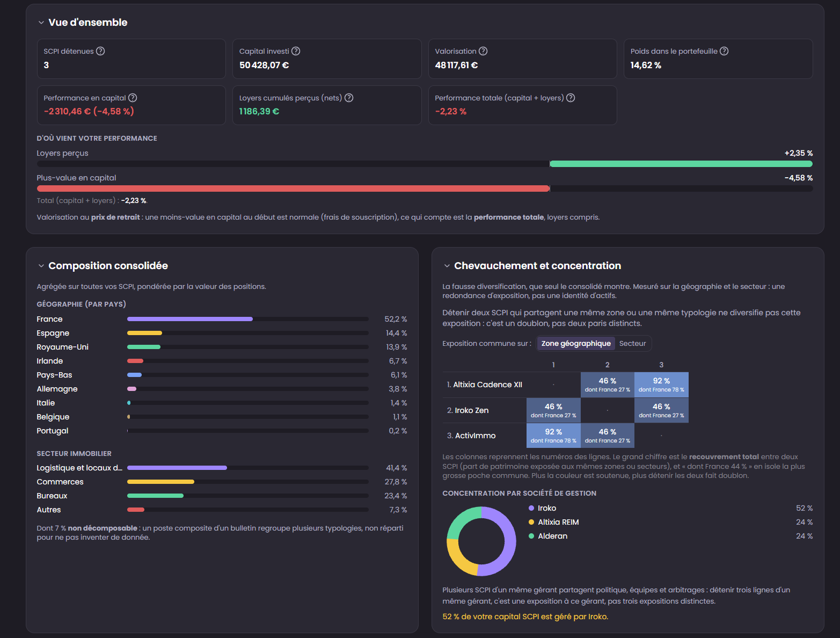
Task: Collapse the Composition consolidée panel
Action: (41, 266)
